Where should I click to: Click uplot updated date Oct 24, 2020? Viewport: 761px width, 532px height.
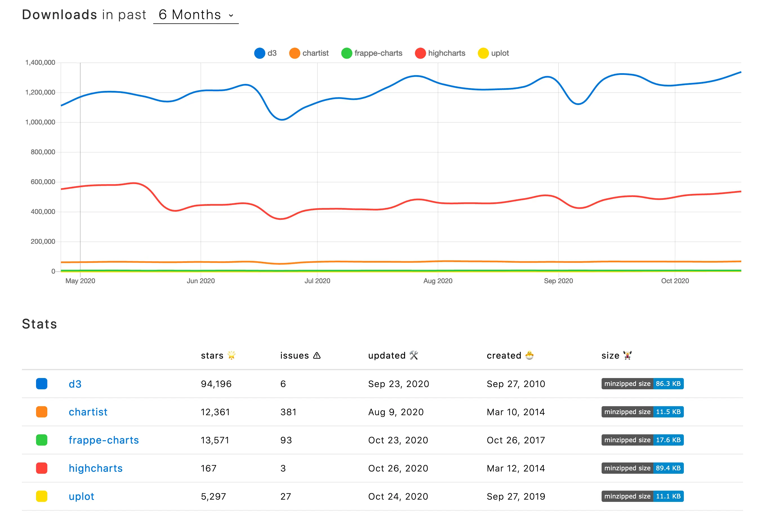pos(399,497)
